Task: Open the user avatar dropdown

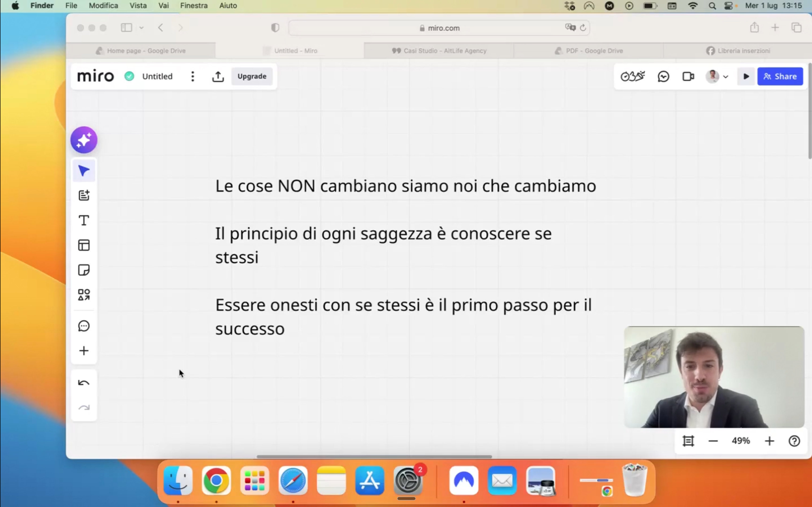Action: [717, 76]
